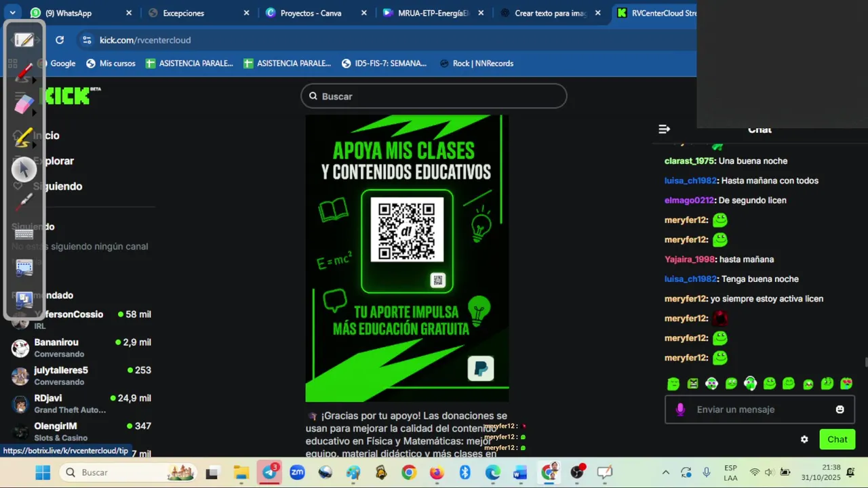Screen dimensions: 868x488
Task: Open site information icon beside kick.com URL
Action: pyautogui.click(x=86, y=40)
